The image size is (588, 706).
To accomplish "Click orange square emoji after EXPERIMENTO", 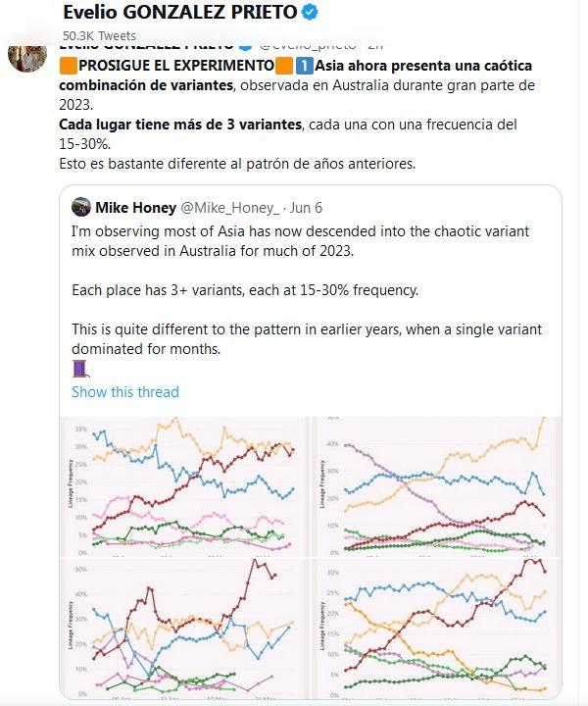I will pos(284,67).
